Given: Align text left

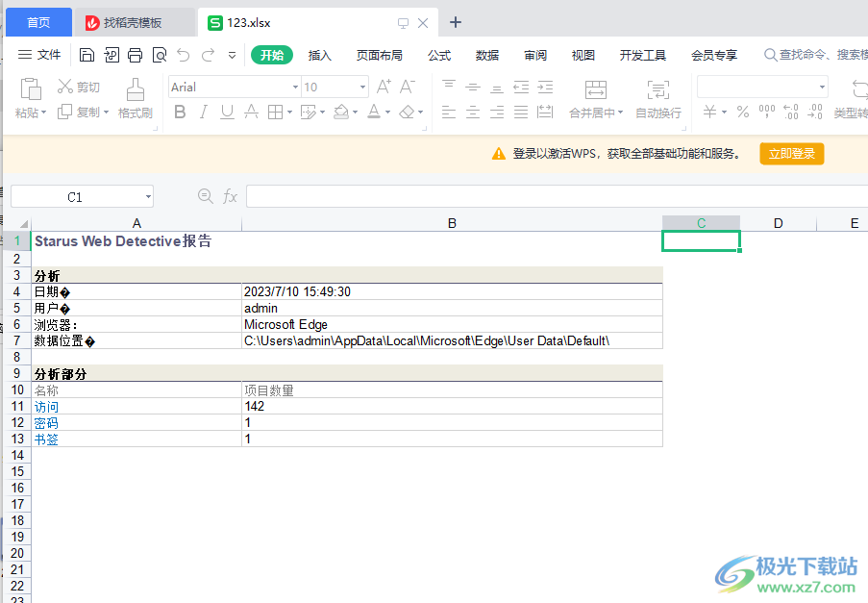Looking at the screenshot, I should tap(448, 112).
